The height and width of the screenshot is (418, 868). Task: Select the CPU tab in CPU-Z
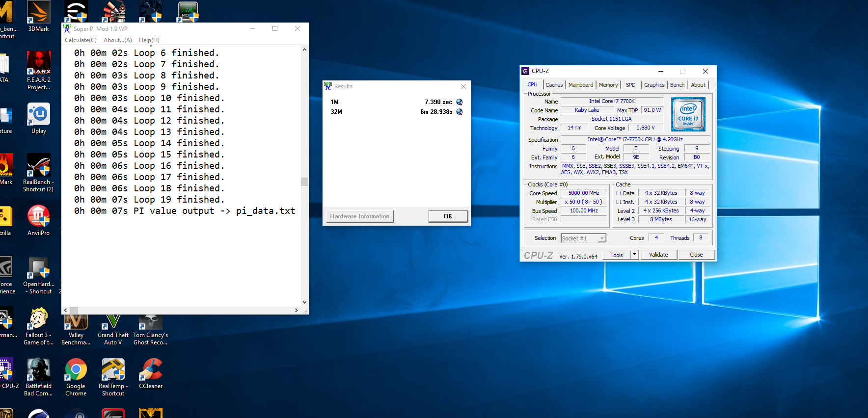[533, 84]
